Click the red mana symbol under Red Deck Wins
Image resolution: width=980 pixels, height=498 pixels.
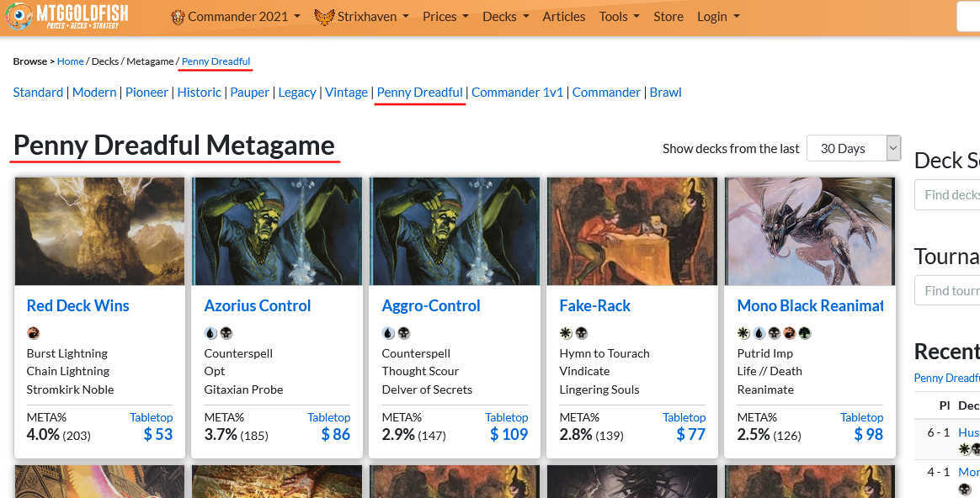click(x=34, y=333)
